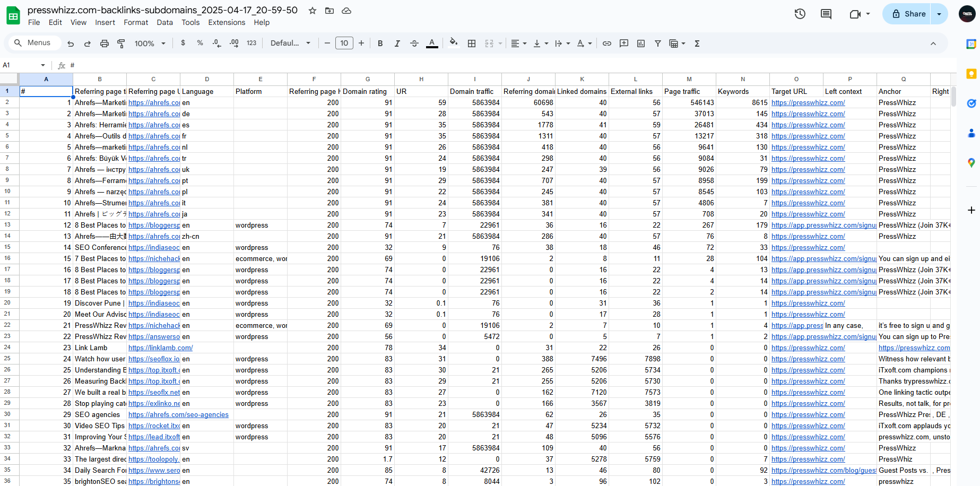Create a filter with funnel icon
Screen dimensions: 980x486
click(x=657, y=44)
